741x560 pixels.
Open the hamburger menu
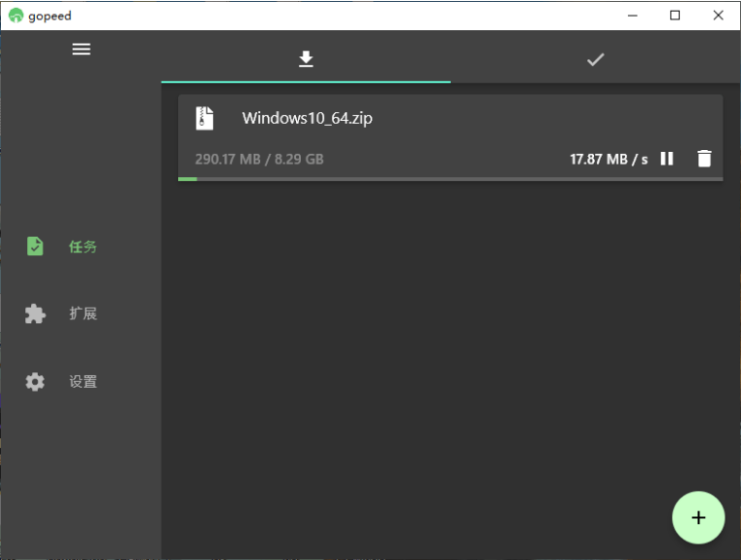[81, 49]
